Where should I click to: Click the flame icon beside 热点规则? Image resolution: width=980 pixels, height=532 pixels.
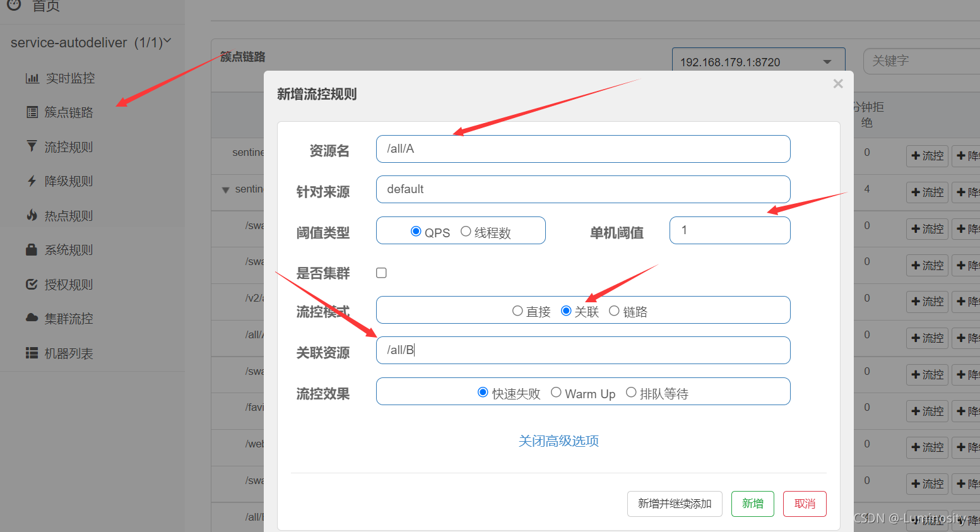32,215
